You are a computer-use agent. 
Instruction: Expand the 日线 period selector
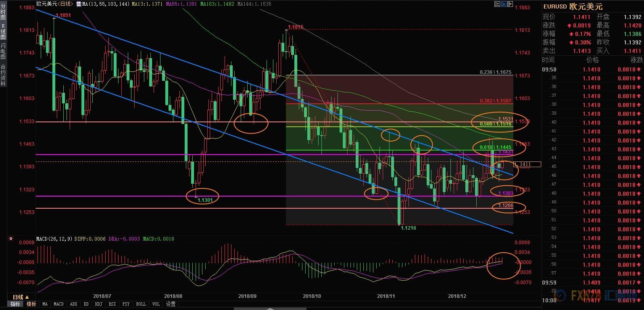point(20,297)
